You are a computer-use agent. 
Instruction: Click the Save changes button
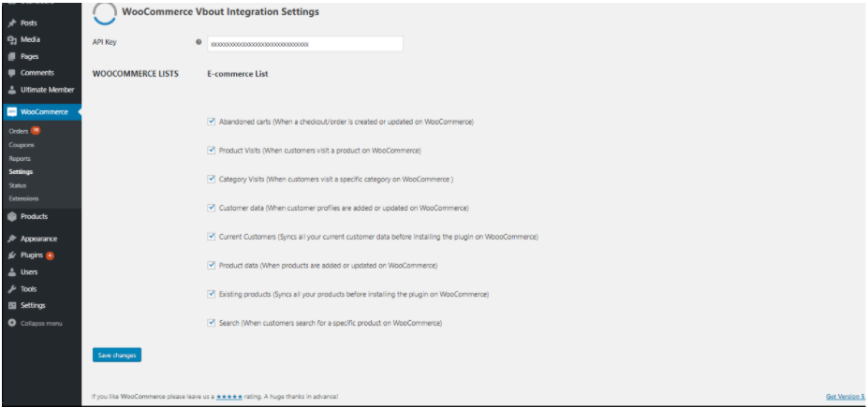click(117, 355)
